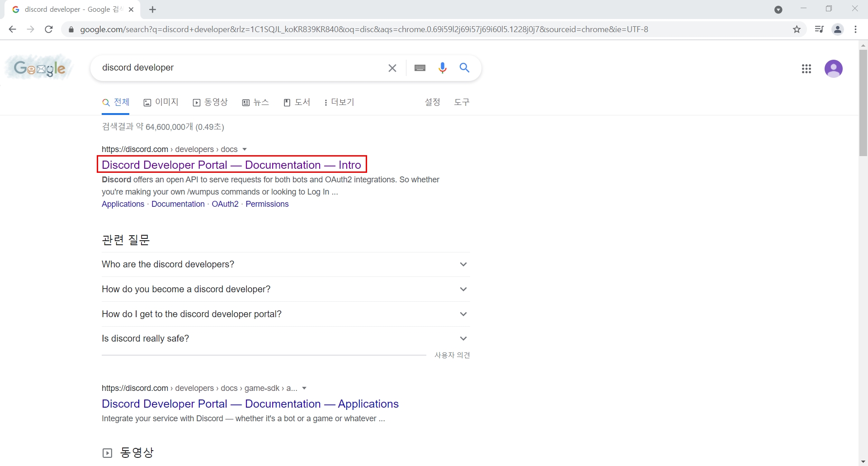This screenshot has height=466, width=868.
Task: Click the dropdown circle in title bar
Action: coord(778,10)
